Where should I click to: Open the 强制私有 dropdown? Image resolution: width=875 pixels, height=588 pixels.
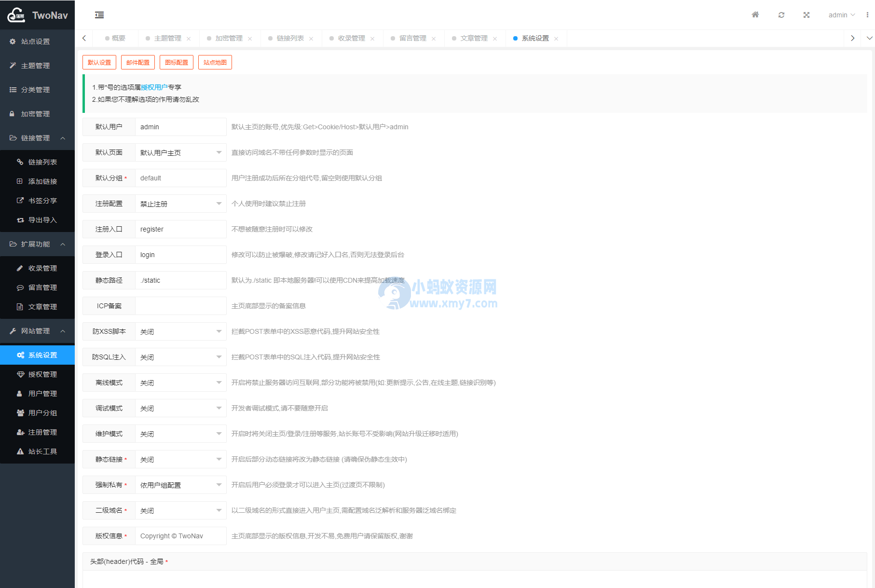coord(181,485)
